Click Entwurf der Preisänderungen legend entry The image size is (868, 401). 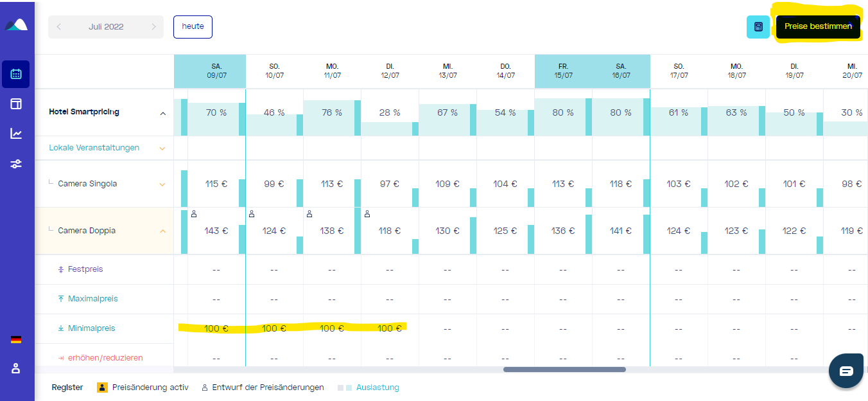coord(263,388)
